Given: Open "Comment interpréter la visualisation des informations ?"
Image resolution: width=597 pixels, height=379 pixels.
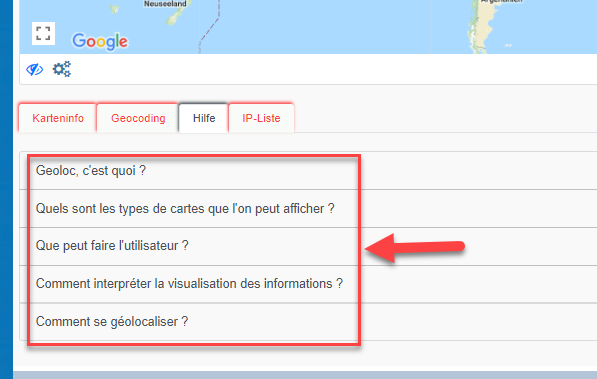Looking at the screenshot, I should (x=189, y=283).
